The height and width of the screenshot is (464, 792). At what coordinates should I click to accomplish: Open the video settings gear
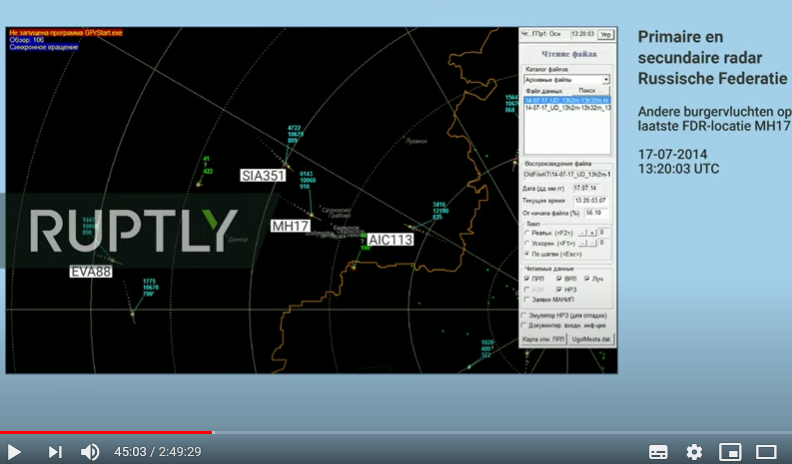pyautogui.click(x=694, y=452)
